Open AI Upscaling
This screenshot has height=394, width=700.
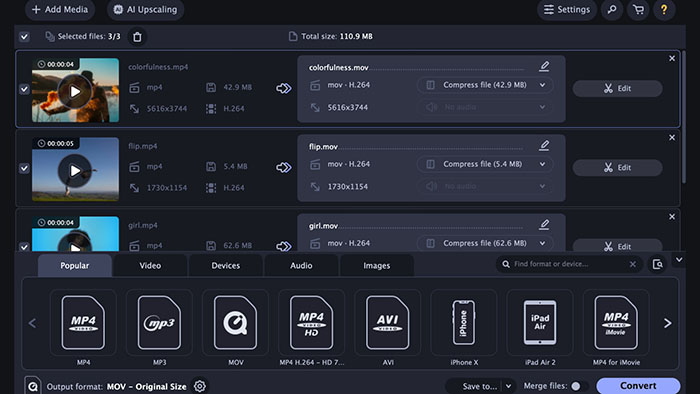tap(145, 9)
